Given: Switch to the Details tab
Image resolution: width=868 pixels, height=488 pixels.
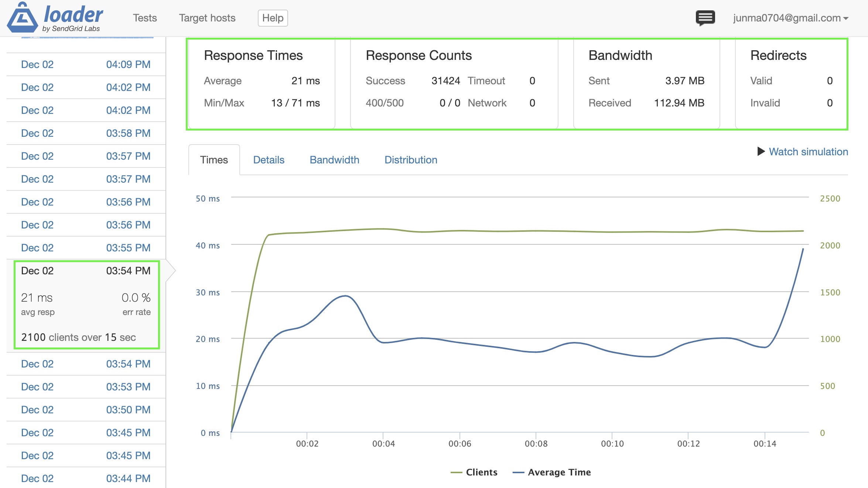Looking at the screenshot, I should [x=269, y=160].
